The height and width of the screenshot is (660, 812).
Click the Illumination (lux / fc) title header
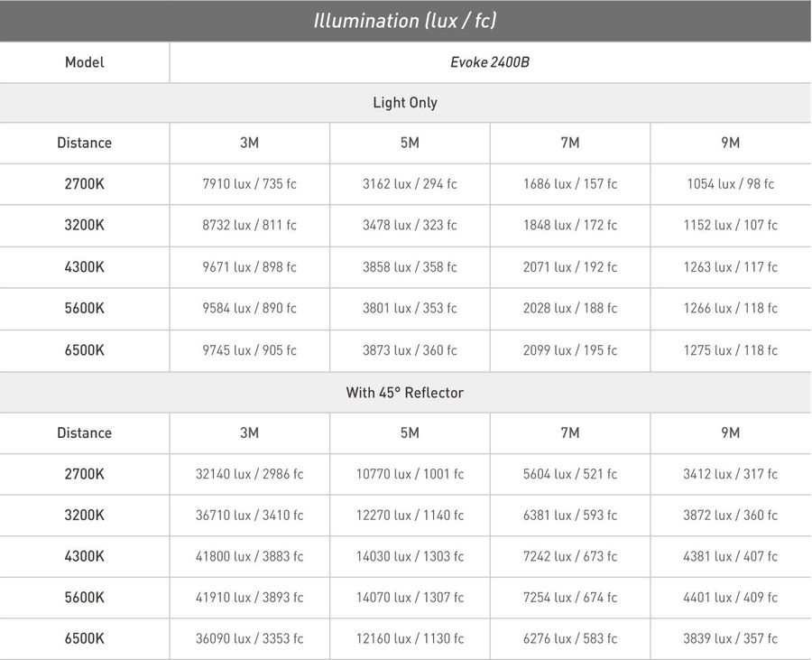point(405,21)
